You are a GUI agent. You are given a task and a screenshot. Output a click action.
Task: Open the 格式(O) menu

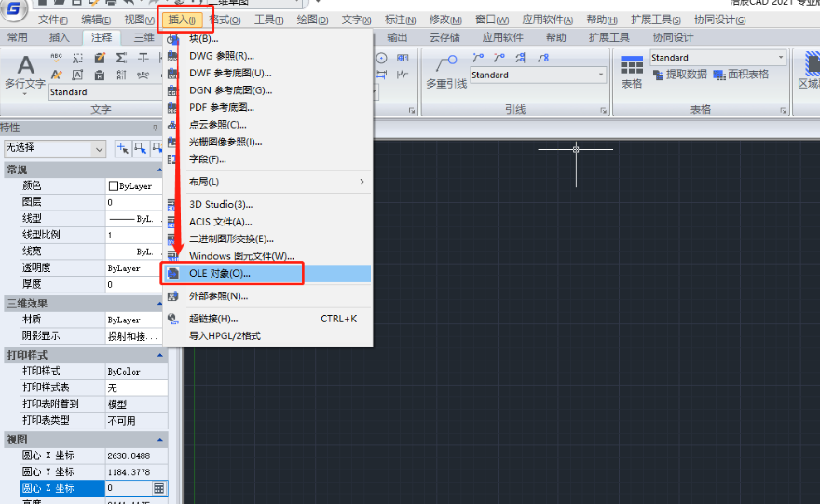point(225,20)
